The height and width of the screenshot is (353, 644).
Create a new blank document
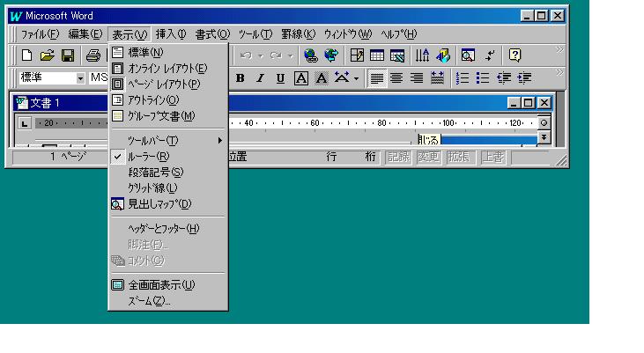[x=26, y=55]
